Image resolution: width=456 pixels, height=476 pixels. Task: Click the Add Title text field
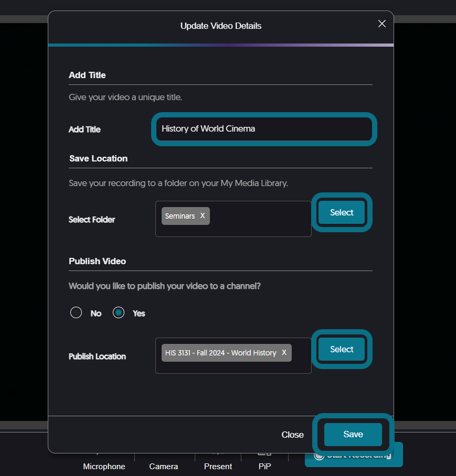(x=264, y=129)
